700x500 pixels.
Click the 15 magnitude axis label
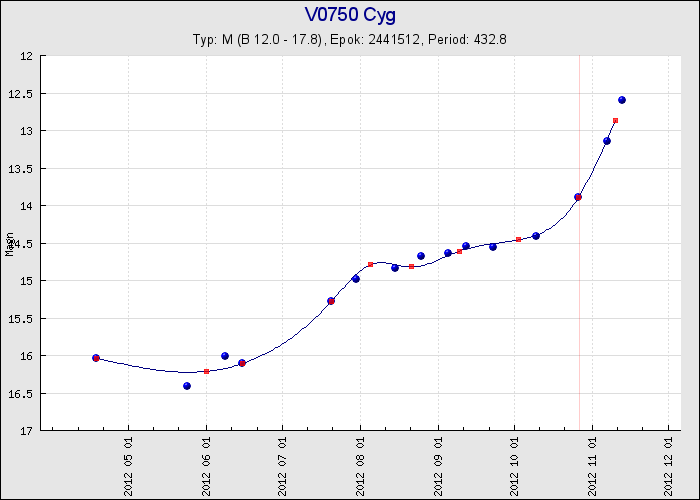pyautogui.click(x=27, y=281)
